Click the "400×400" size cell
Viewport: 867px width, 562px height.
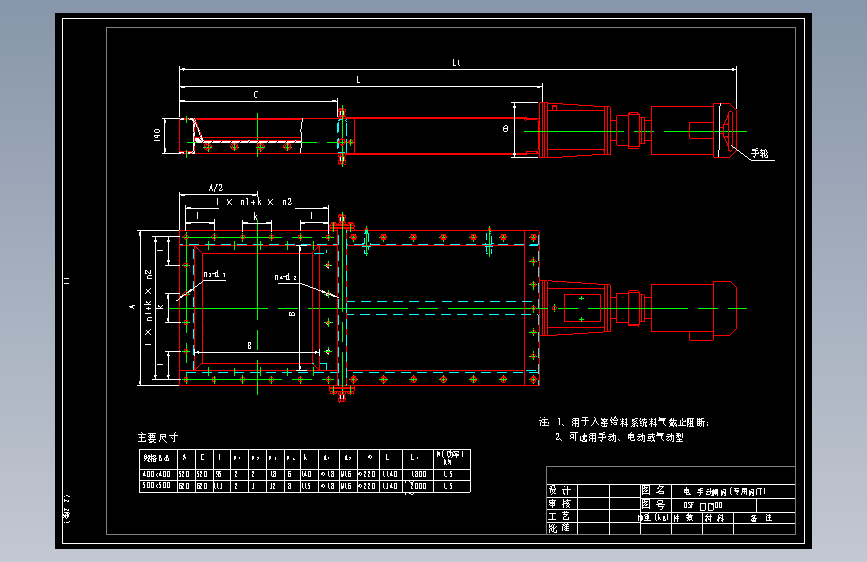pos(157,474)
